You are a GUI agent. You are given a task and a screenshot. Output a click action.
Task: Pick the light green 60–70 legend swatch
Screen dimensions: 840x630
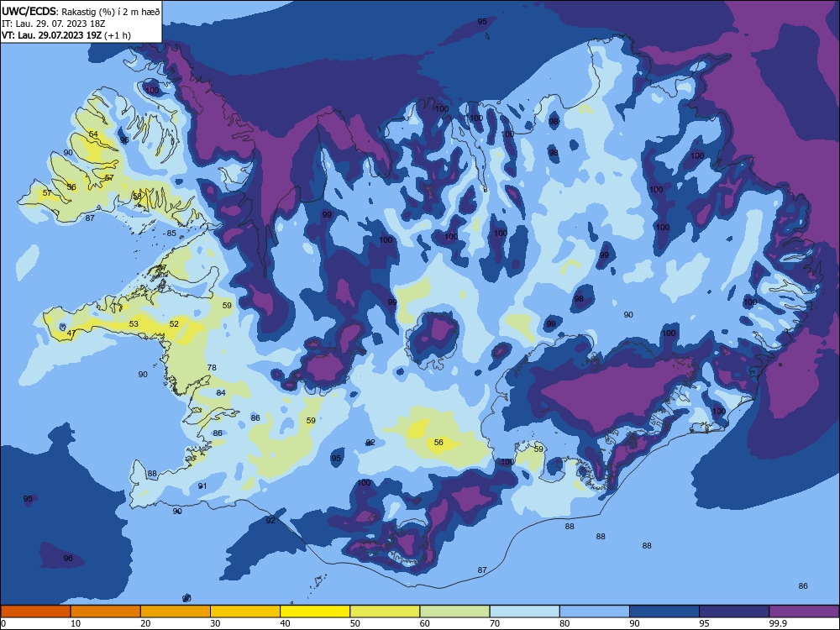click(x=454, y=612)
